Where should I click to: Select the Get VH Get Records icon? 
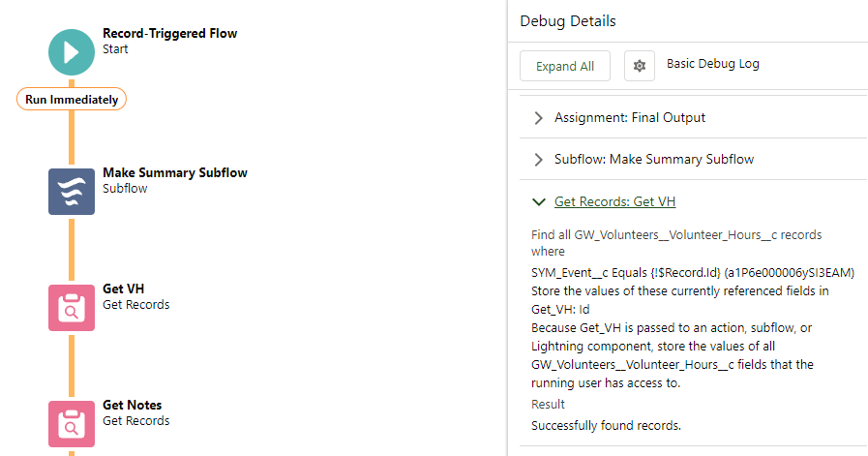72,308
